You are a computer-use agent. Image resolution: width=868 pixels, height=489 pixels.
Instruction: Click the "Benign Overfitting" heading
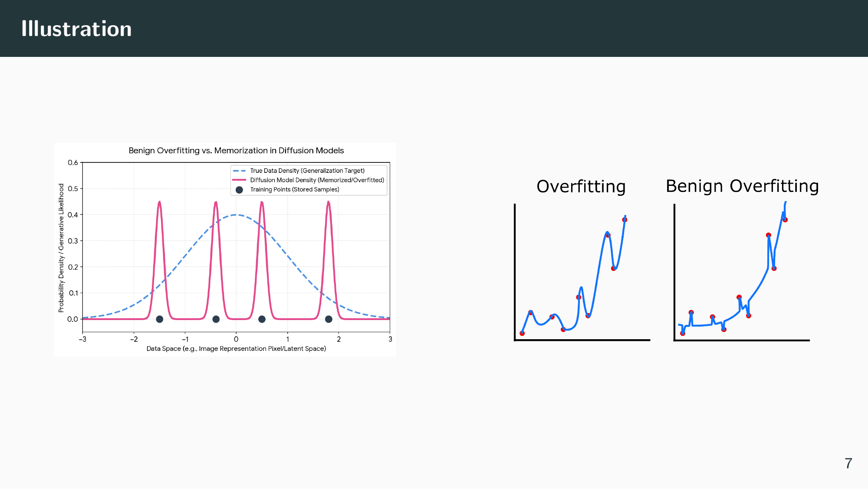tap(742, 186)
